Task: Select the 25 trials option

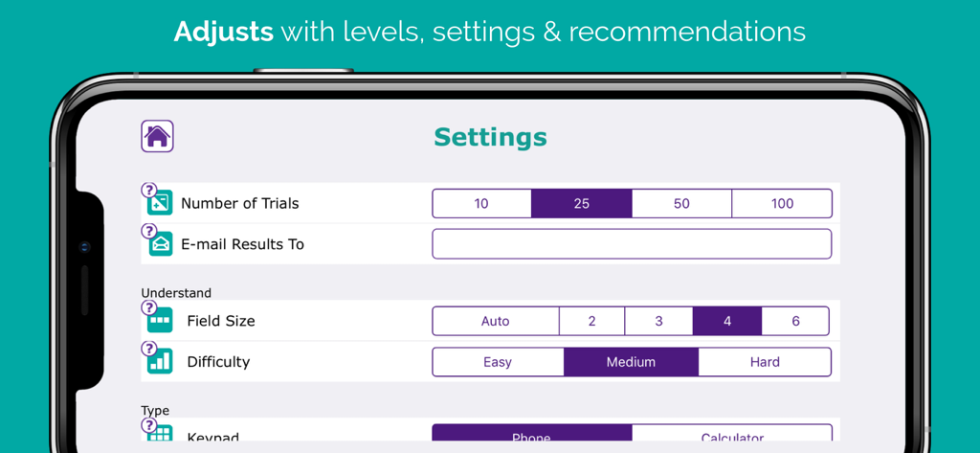Action: [581, 203]
